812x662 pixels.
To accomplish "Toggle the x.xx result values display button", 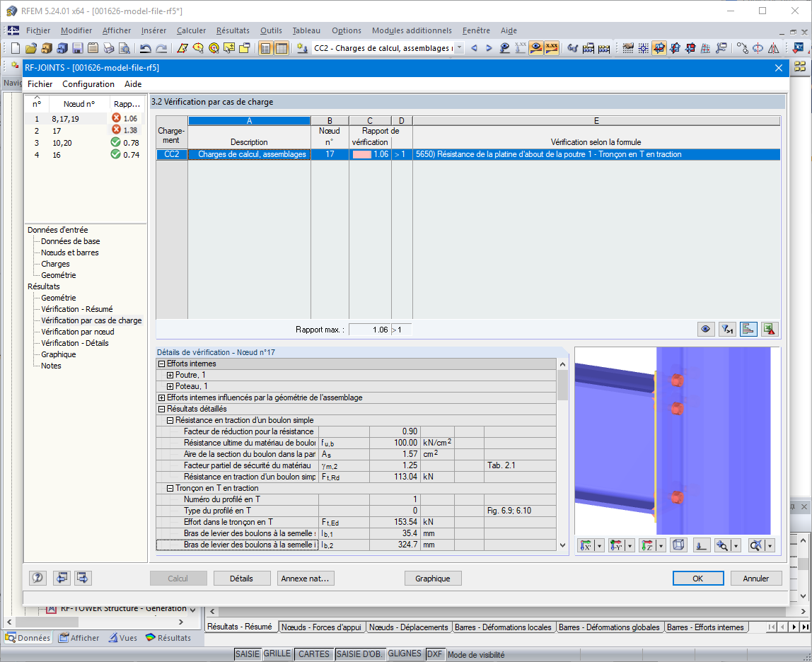I will click(x=552, y=48).
